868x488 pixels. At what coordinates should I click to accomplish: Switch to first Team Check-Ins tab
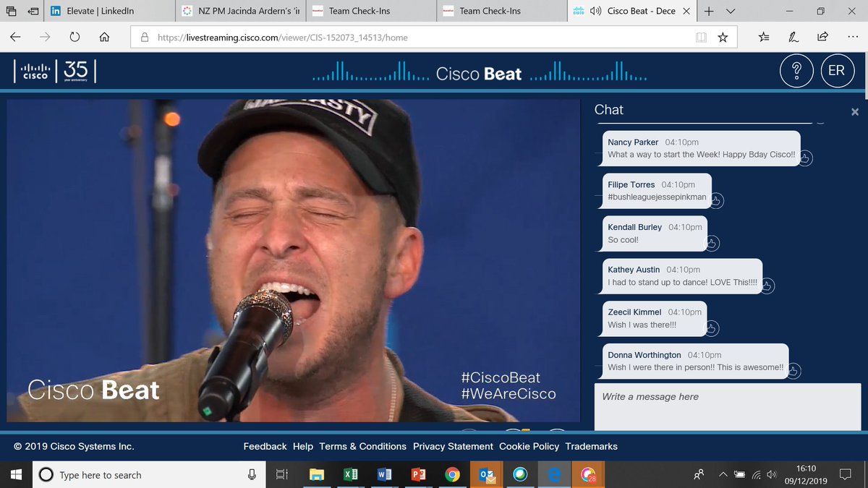371,11
